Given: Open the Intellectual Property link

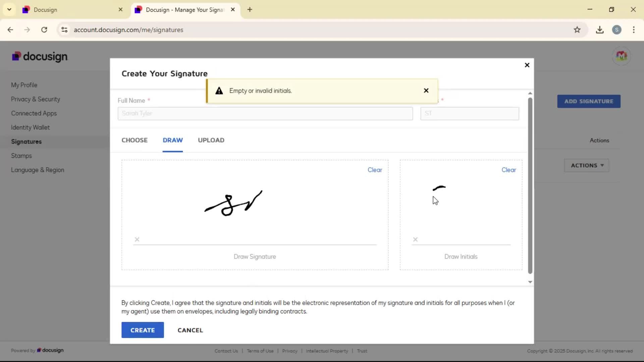Looking at the screenshot, I should (327, 351).
